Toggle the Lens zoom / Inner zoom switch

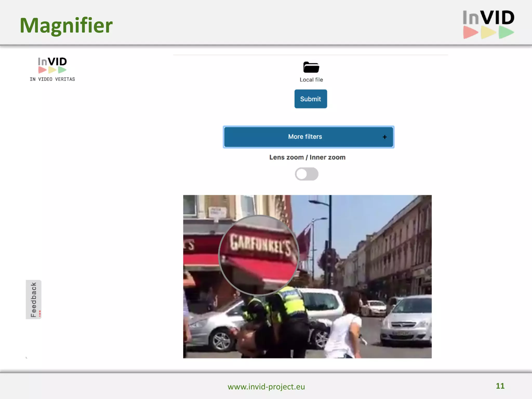coord(307,174)
